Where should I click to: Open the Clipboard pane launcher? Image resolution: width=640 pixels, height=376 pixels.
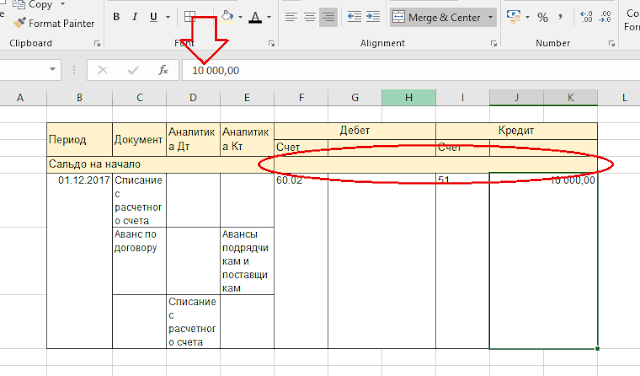click(x=97, y=43)
